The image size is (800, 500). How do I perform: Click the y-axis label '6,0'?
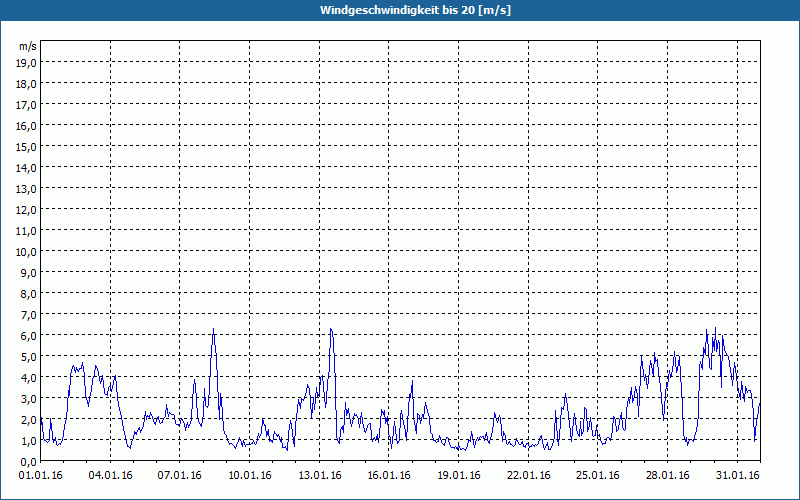coord(29,336)
